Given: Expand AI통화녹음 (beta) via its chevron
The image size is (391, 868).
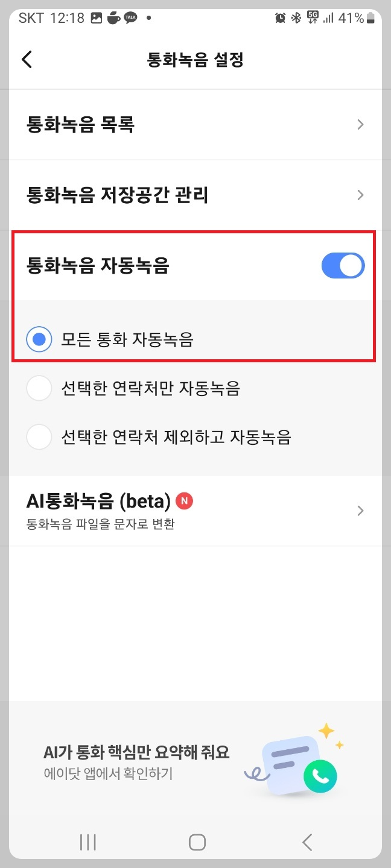Looking at the screenshot, I should 360,510.
